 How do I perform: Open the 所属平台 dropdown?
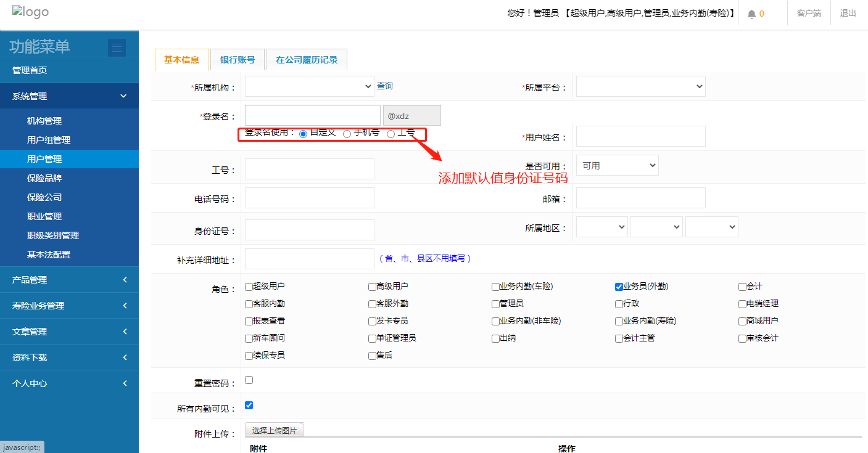click(x=640, y=87)
